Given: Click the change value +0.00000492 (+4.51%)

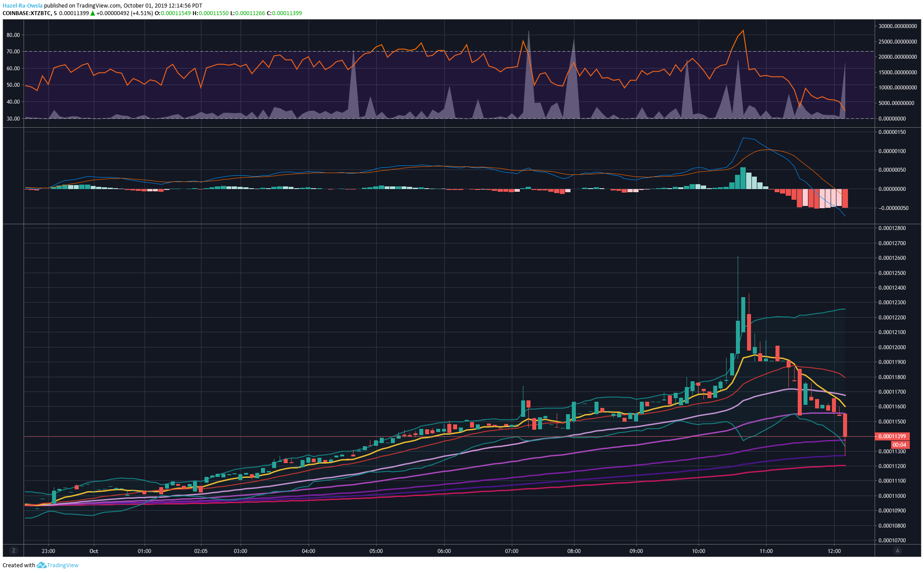Looking at the screenshot, I should (x=125, y=13).
